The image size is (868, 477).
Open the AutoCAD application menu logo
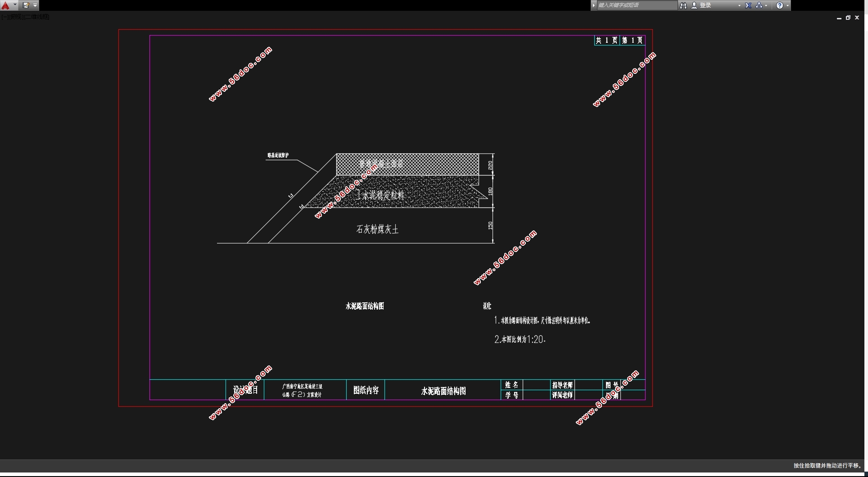click(x=6, y=5)
